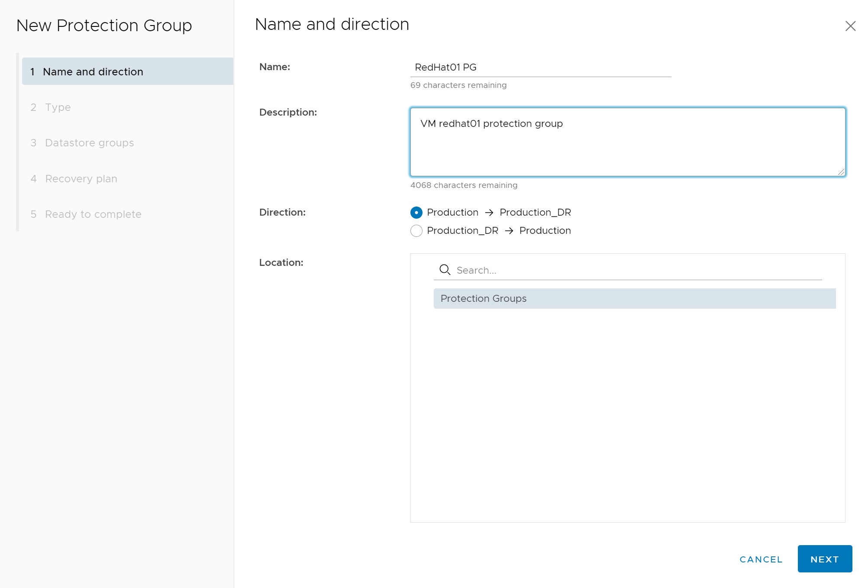Click the Name input field
The image size is (868, 588).
(540, 68)
